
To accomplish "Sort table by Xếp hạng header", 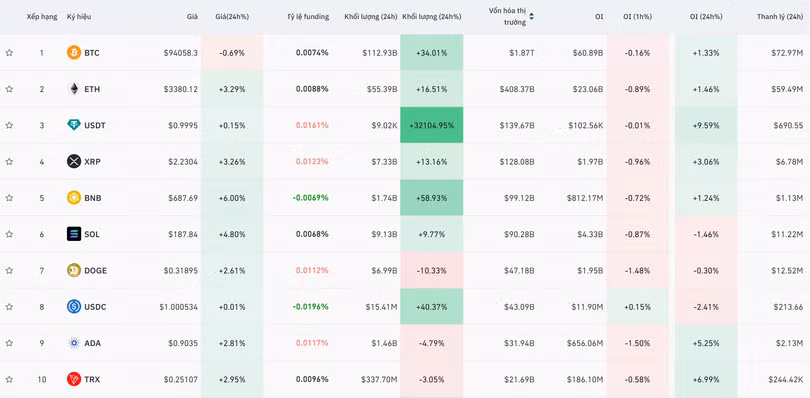I will (42, 17).
